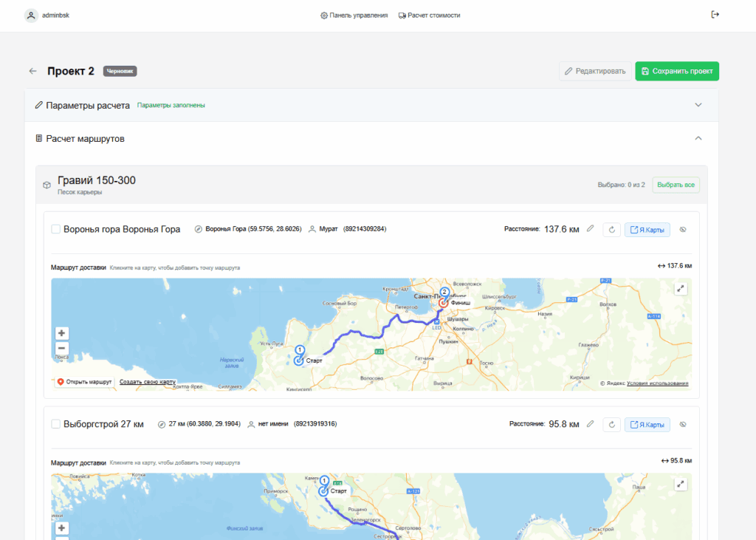Click the logout icon in header

[715, 15]
